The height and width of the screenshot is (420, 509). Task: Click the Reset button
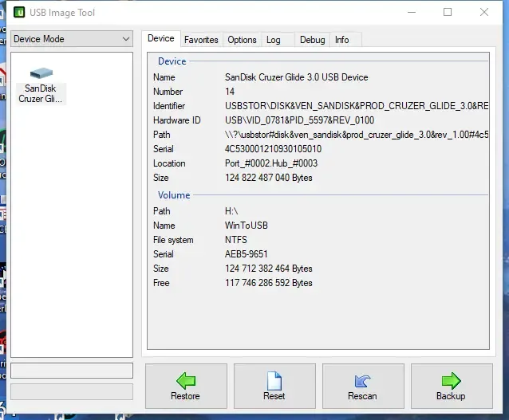274,386
